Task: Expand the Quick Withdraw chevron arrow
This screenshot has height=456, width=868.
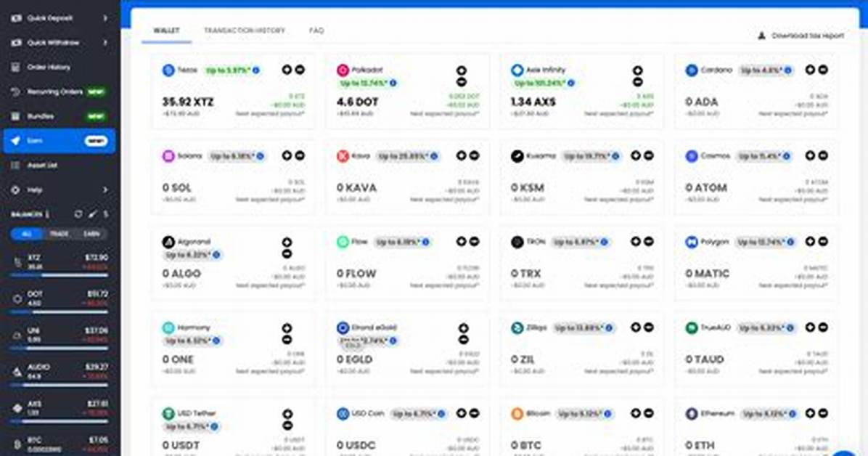Action: pos(105,43)
